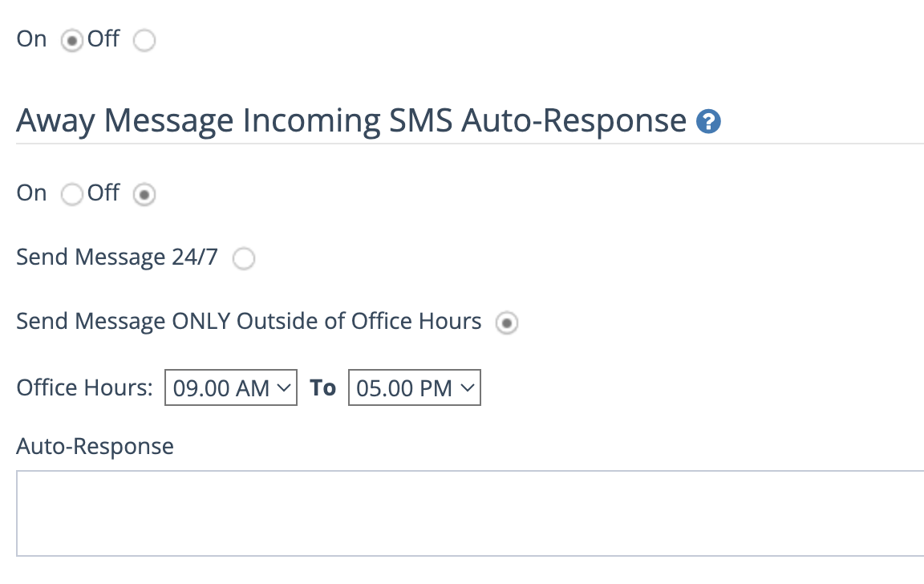Viewport: 924px width, 584px height.
Task: Open the 09.00 AM office hours dropdown
Action: click(x=231, y=387)
